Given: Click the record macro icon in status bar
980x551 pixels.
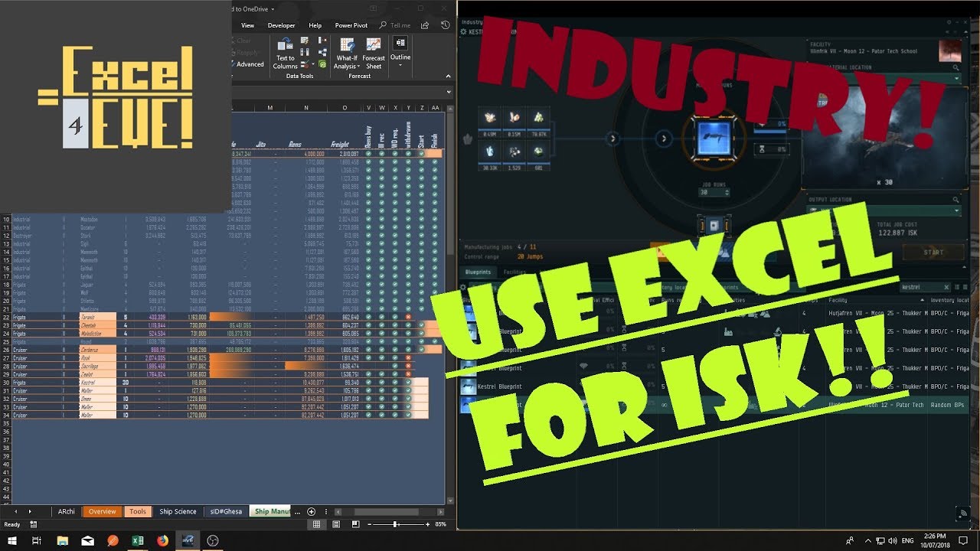Looking at the screenshot, I should pyautogui.click(x=34, y=524).
